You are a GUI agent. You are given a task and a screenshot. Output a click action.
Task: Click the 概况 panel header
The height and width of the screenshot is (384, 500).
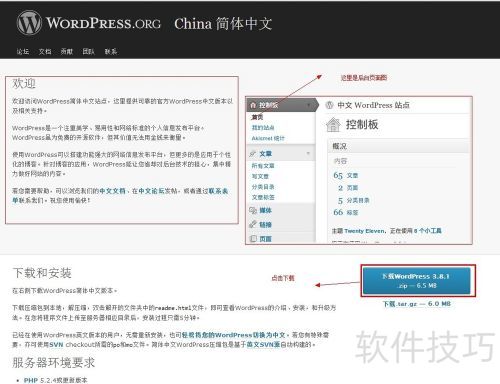[399, 146]
